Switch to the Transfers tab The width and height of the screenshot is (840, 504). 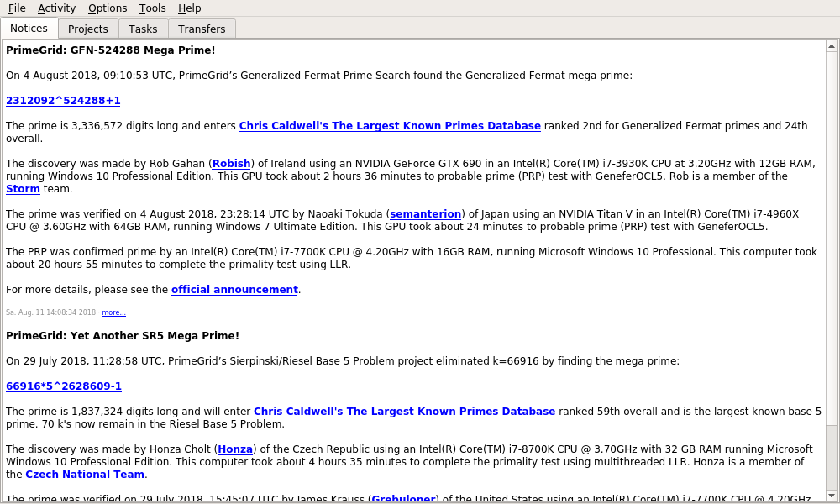click(x=202, y=29)
